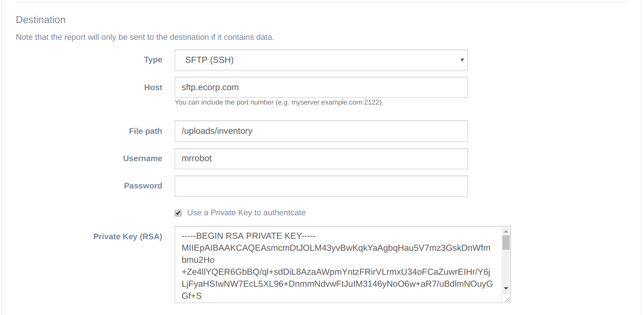Click the 'Use a Private Key to authentcate' label text
This screenshot has height=315, width=644.
pos(246,212)
